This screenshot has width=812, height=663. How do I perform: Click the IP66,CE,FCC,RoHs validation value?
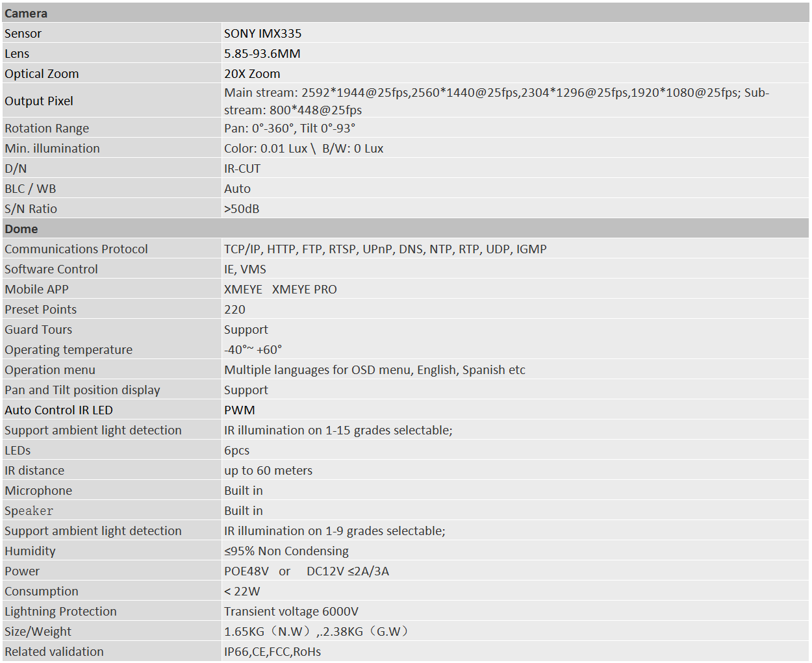pos(272,651)
